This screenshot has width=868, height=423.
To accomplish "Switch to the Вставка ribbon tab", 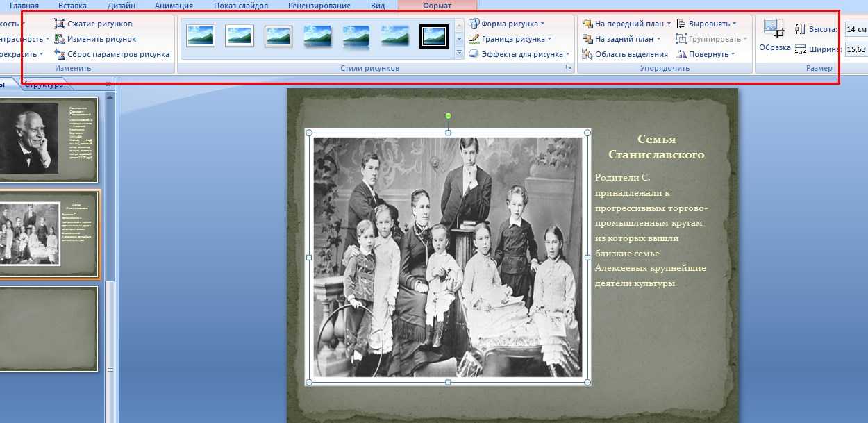I will tap(72, 6).
